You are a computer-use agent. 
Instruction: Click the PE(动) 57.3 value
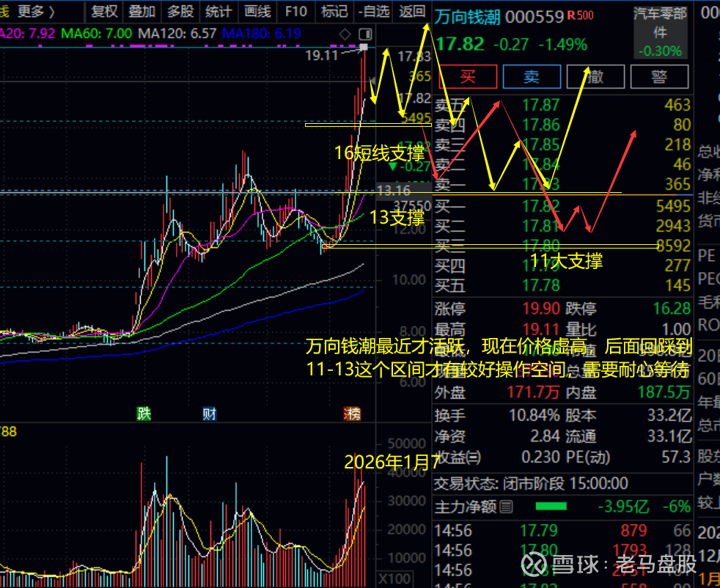(x=675, y=457)
